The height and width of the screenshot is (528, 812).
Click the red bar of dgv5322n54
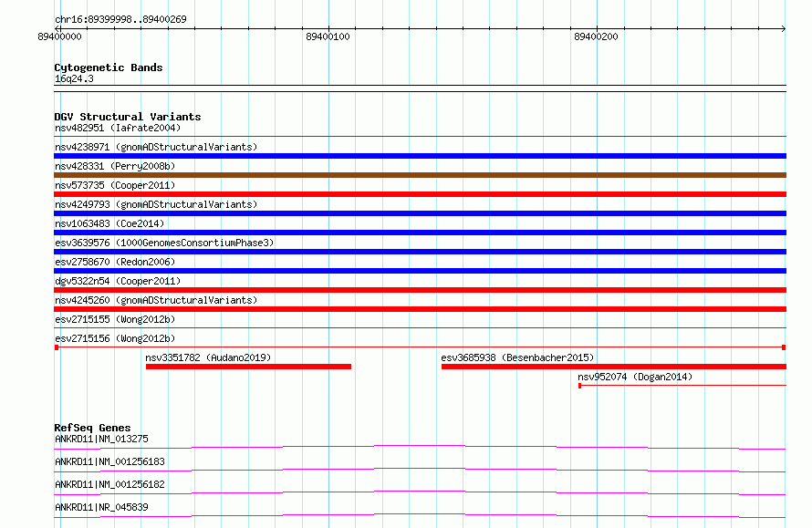420,290
